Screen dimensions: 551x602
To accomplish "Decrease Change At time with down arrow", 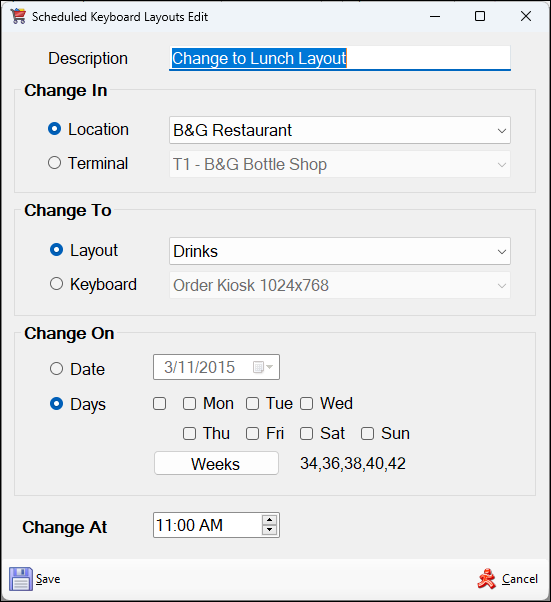I will tap(270, 530).
